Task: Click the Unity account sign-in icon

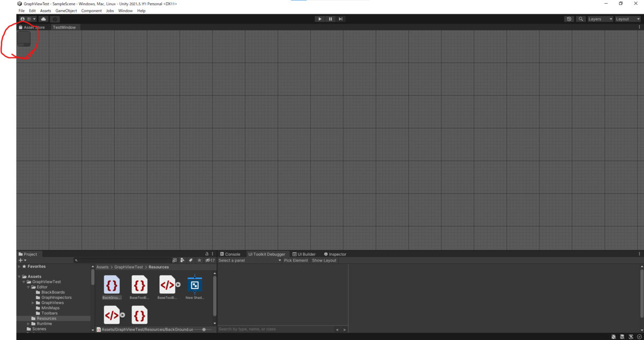Action: (x=23, y=19)
